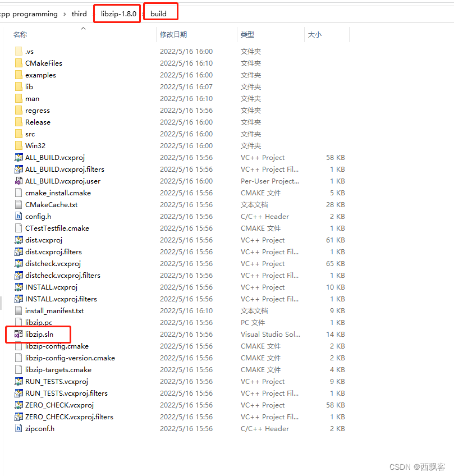This screenshot has height=476, width=454.
Task: Select the distcheck.vcxproj project icon
Action: (x=20, y=263)
